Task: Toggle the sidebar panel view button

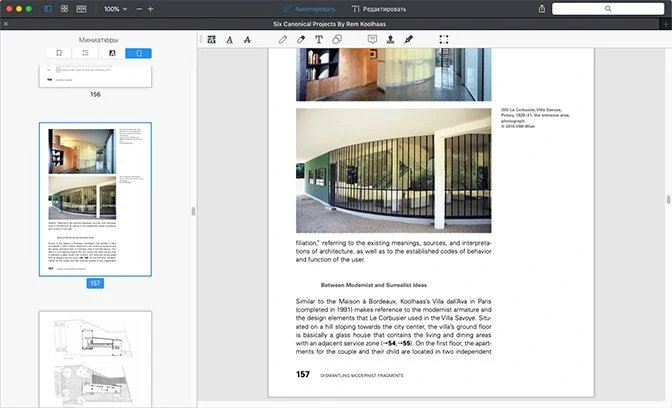Action: pyautogui.click(x=48, y=9)
